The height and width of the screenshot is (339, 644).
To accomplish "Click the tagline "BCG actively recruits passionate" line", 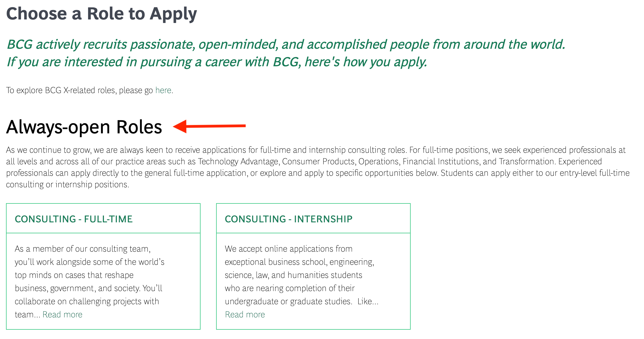I will (x=286, y=44).
